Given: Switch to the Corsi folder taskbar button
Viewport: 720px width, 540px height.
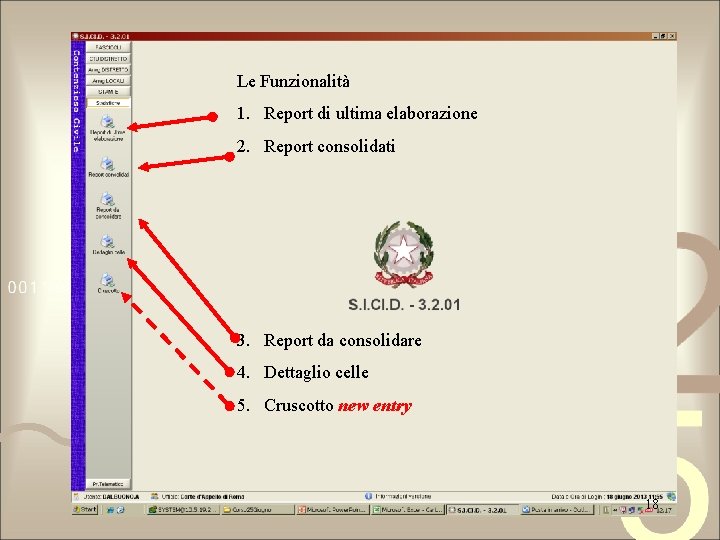Looking at the screenshot, I should (258, 510).
